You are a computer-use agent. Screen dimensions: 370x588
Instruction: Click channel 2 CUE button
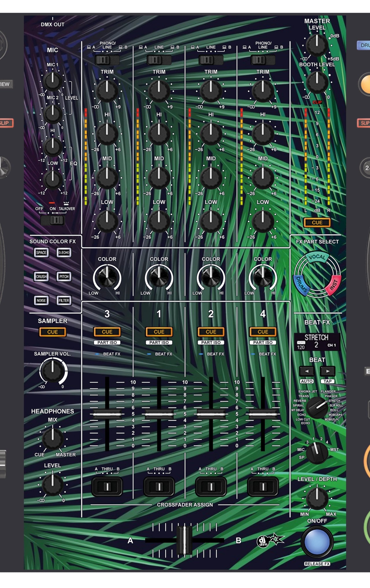point(211,332)
